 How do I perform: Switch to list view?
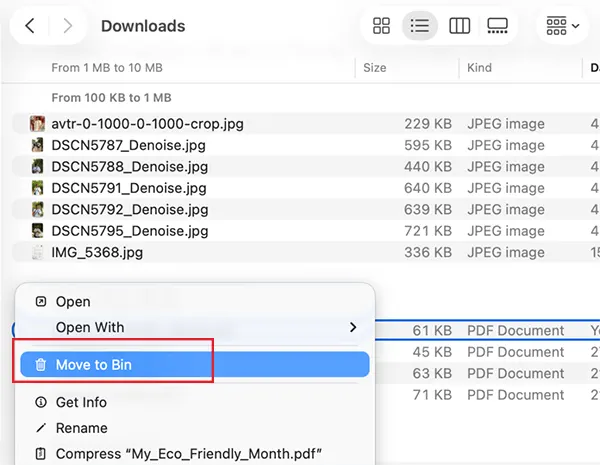pos(420,26)
